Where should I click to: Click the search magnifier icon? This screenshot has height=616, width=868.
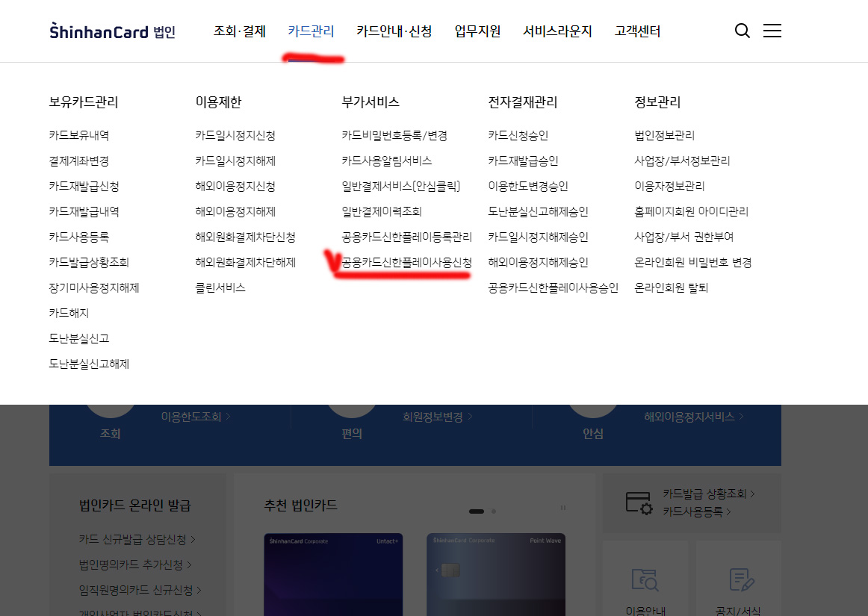click(x=743, y=31)
